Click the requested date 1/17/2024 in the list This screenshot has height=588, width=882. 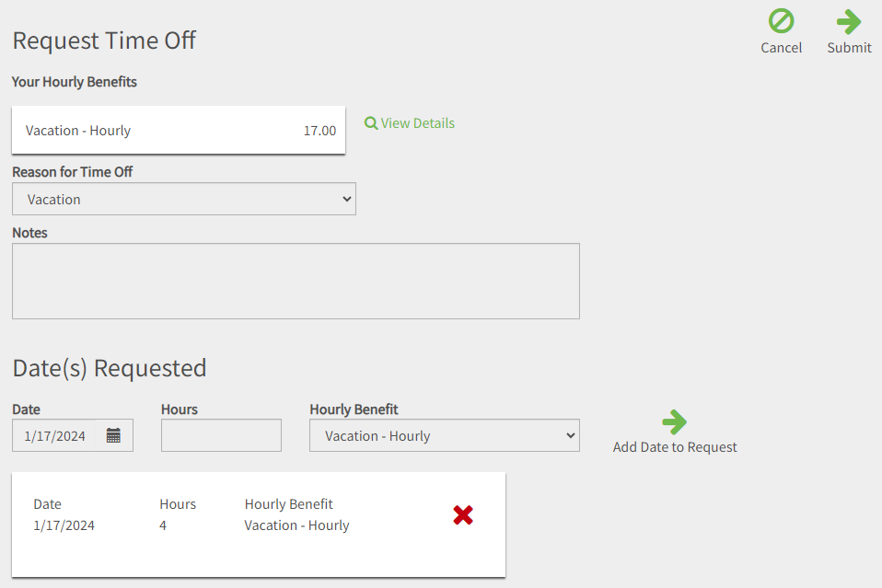(64, 525)
